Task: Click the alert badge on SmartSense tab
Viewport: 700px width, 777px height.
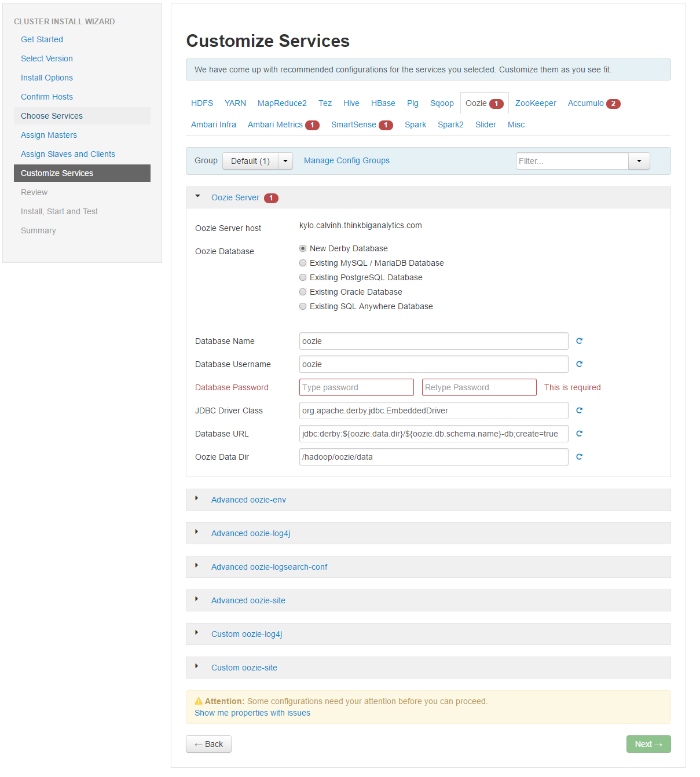Action: click(x=386, y=125)
